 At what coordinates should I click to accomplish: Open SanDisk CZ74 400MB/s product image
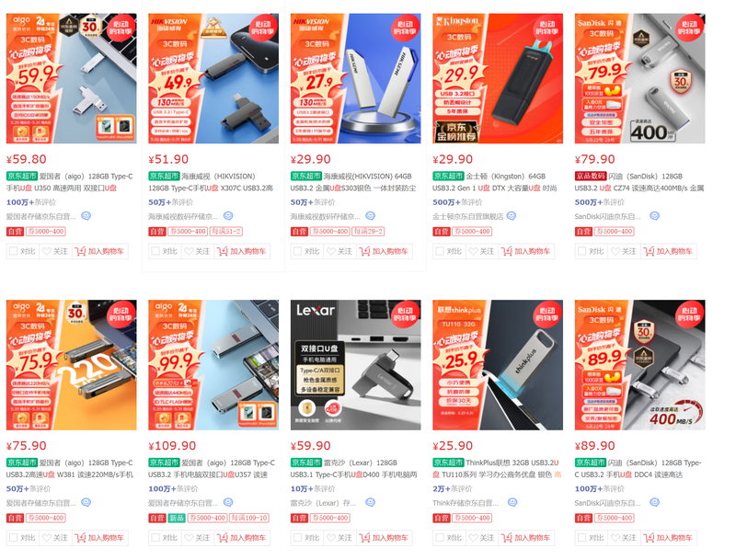[x=639, y=78]
